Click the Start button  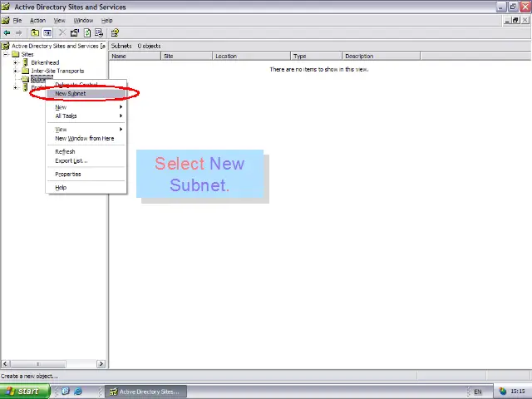(x=22, y=392)
